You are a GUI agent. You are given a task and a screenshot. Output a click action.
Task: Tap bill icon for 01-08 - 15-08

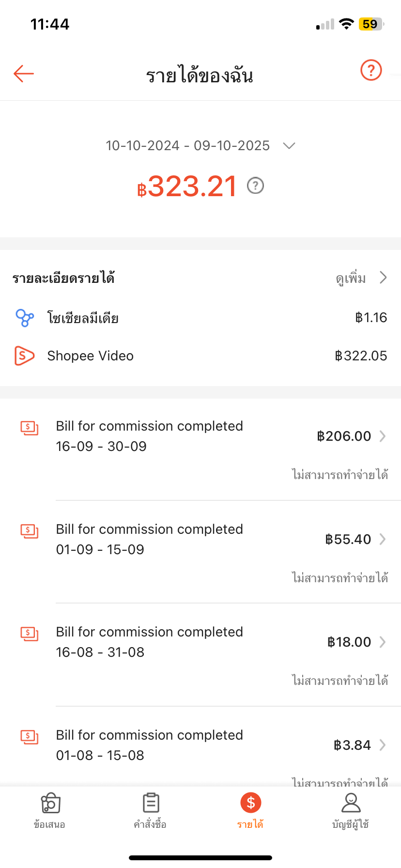29,737
